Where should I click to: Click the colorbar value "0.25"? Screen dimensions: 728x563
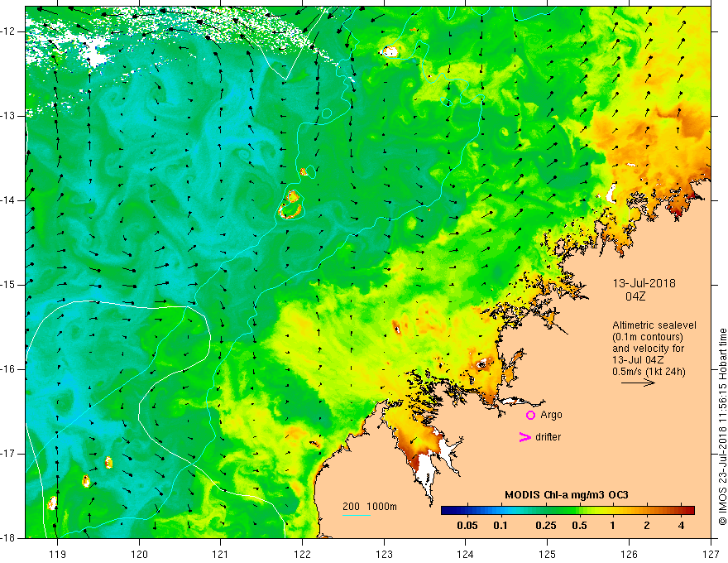(x=546, y=526)
